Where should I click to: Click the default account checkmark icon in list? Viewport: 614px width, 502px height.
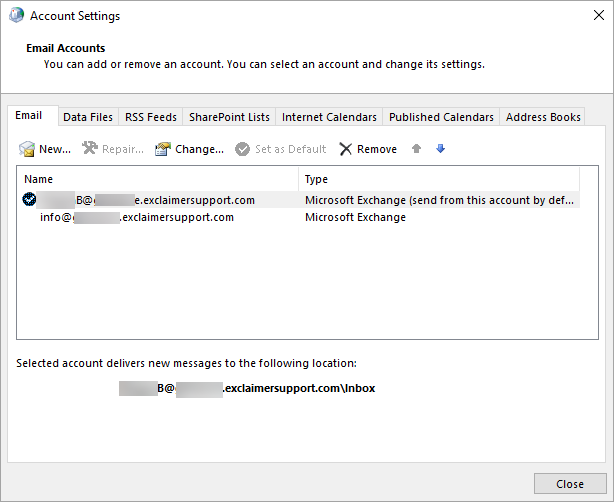(29, 200)
